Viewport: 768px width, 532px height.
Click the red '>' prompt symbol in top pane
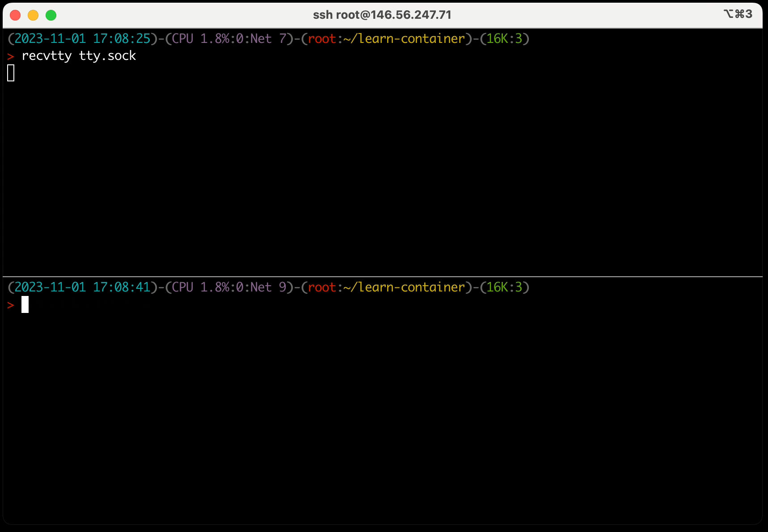pyautogui.click(x=11, y=56)
